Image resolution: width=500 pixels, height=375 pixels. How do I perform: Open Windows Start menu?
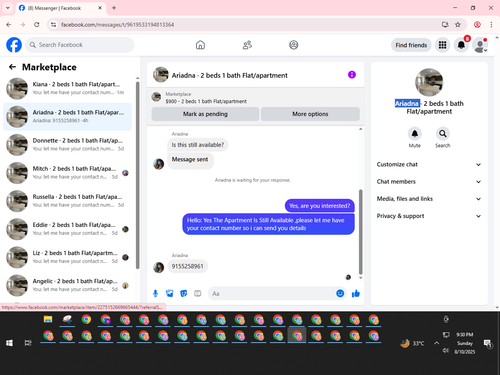(9, 343)
